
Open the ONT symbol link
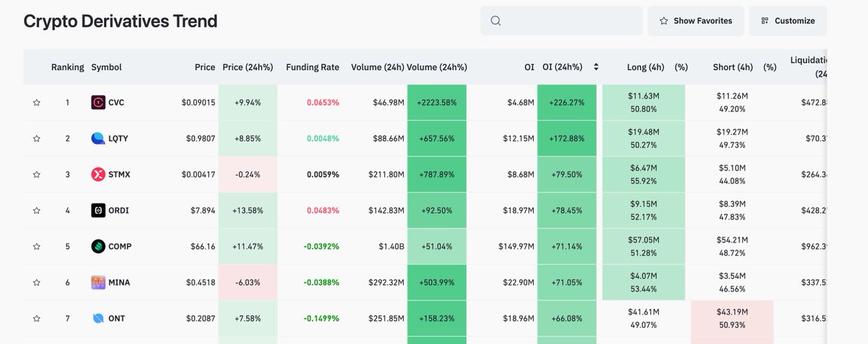116,319
